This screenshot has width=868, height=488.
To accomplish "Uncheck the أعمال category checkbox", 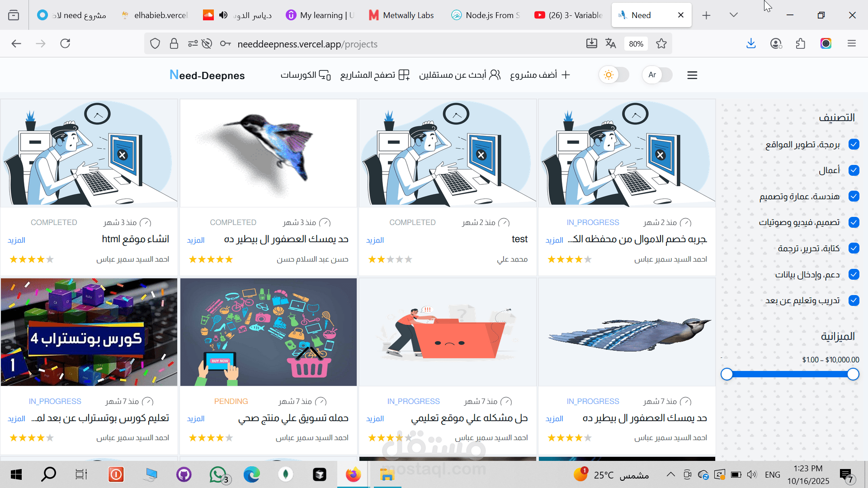I will [854, 170].
